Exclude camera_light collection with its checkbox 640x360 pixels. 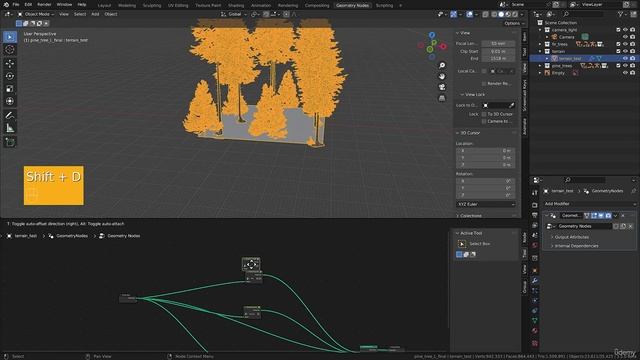(x=618, y=30)
